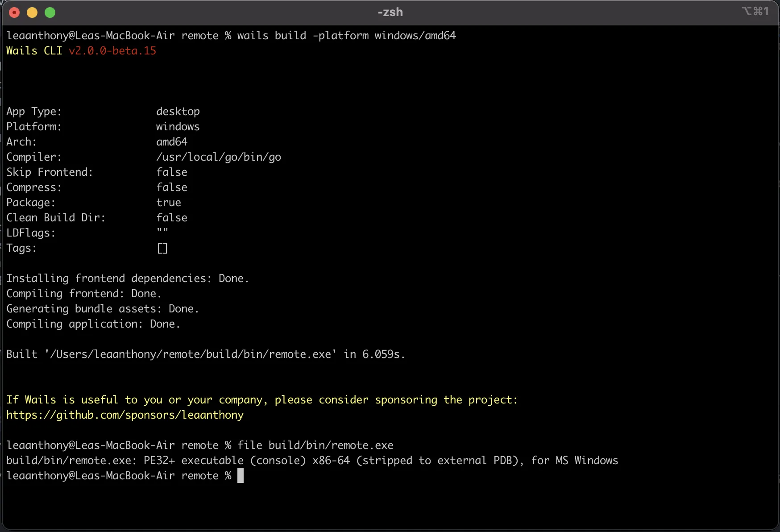Click the blinking terminal cursor
Viewport: 780px width, 532px height.
point(241,475)
